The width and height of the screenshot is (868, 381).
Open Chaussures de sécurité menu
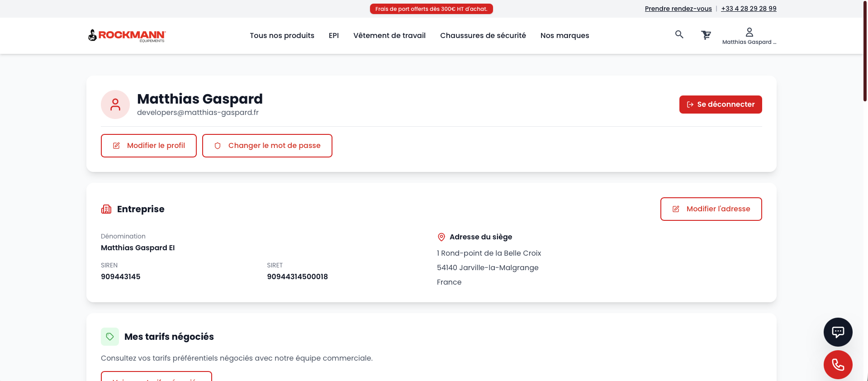[x=483, y=36]
